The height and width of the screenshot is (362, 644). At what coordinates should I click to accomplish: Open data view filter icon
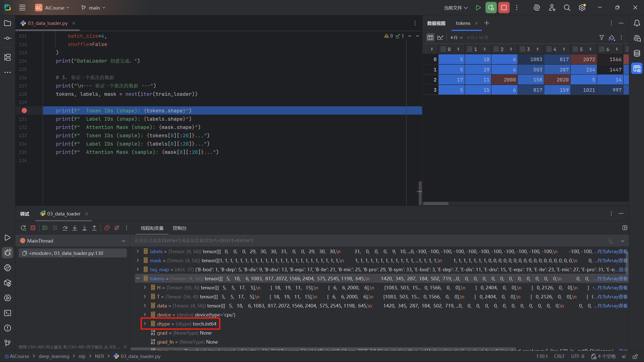pos(601,37)
